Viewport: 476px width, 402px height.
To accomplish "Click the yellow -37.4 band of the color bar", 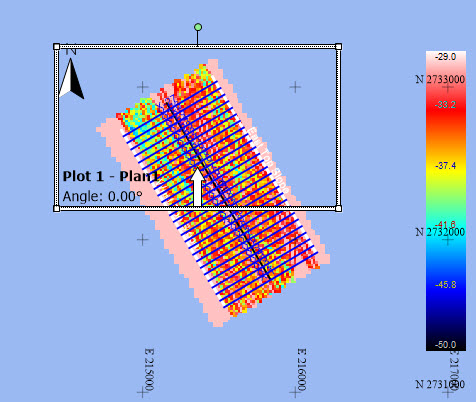I will pyautogui.click(x=446, y=166).
